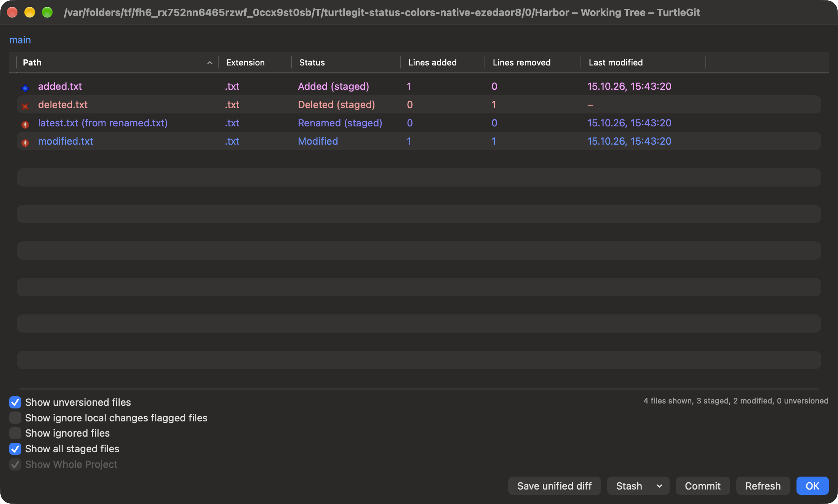Confirm with the OK button
Image resolution: width=838 pixels, height=504 pixels.
(812, 486)
